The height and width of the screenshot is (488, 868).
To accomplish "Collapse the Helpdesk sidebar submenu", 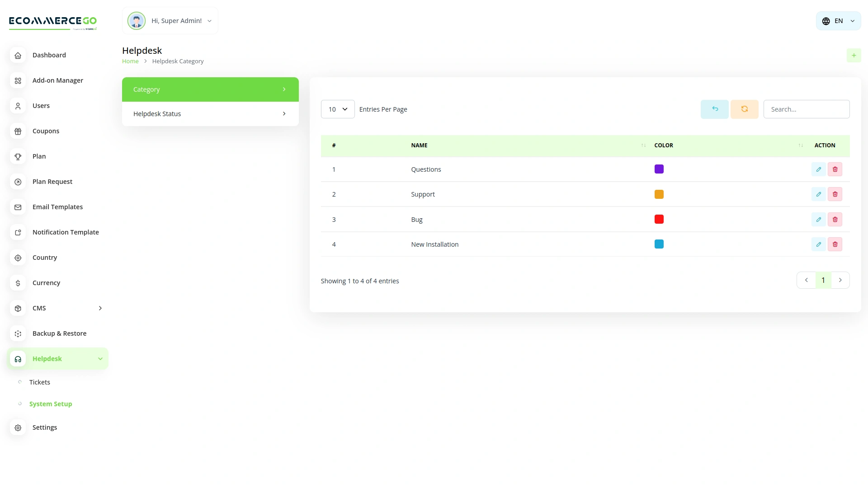I will (100, 358).
